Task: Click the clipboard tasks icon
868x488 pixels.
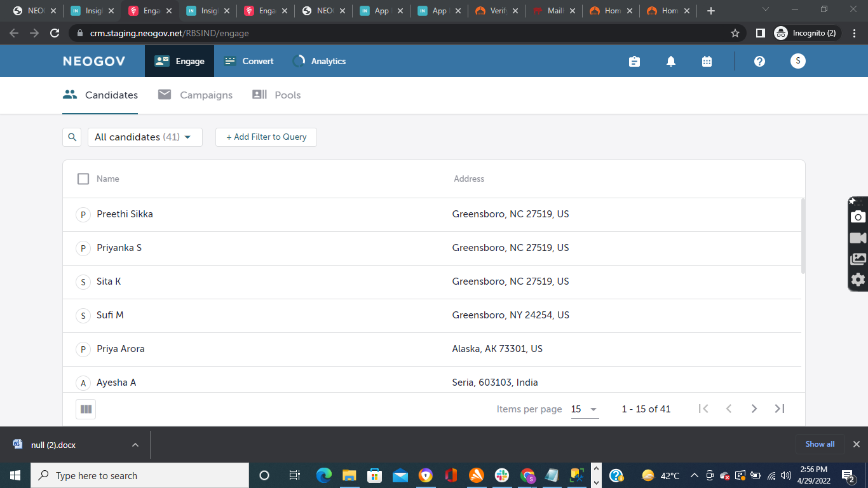Action: pyautogui.click(x=634, y=61)
